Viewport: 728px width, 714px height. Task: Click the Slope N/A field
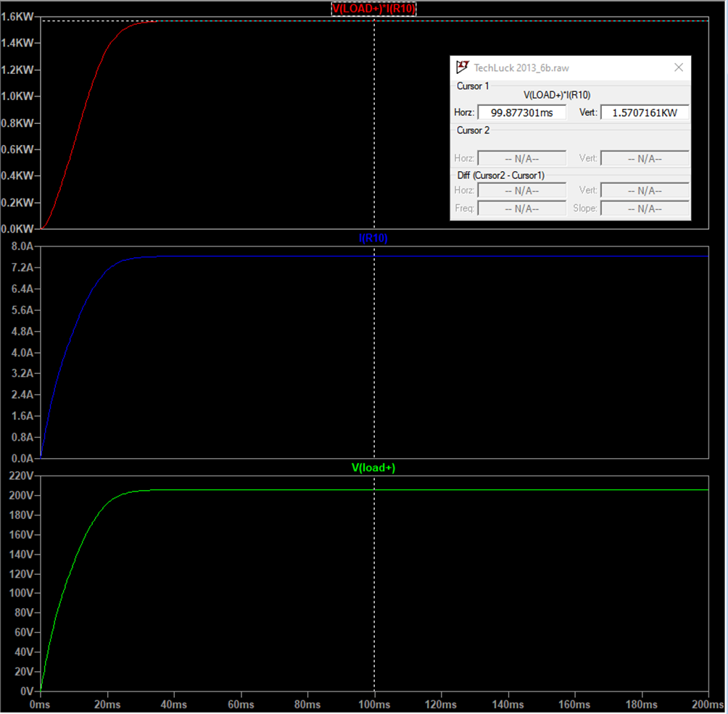(645, 209)
